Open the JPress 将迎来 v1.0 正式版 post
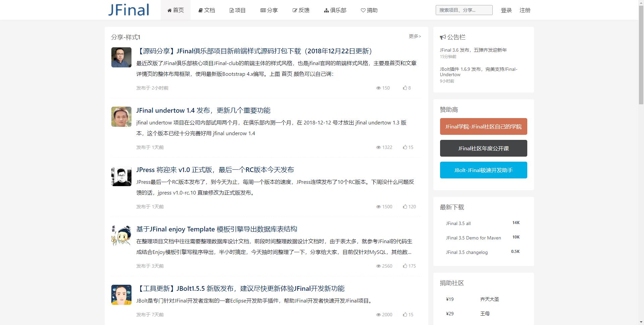Viewport: 644px width, 325px height. tap(215, 170)
